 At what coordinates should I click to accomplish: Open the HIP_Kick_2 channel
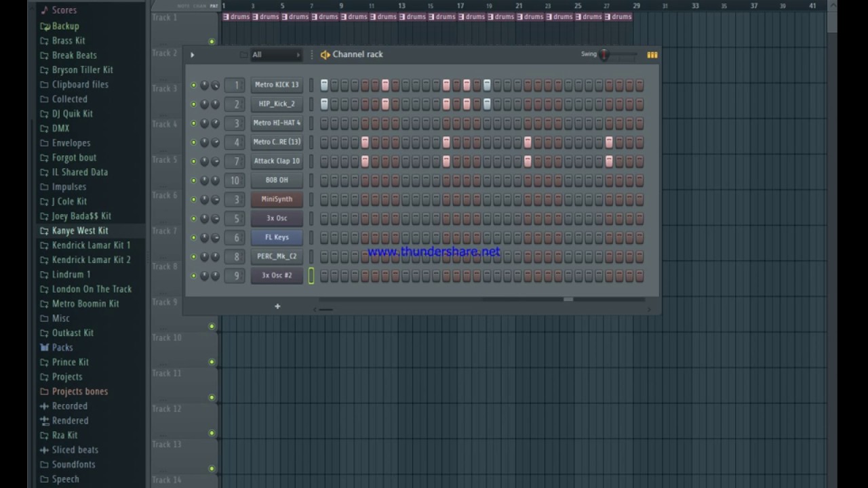pyautogui.click(x=277, y=104)
